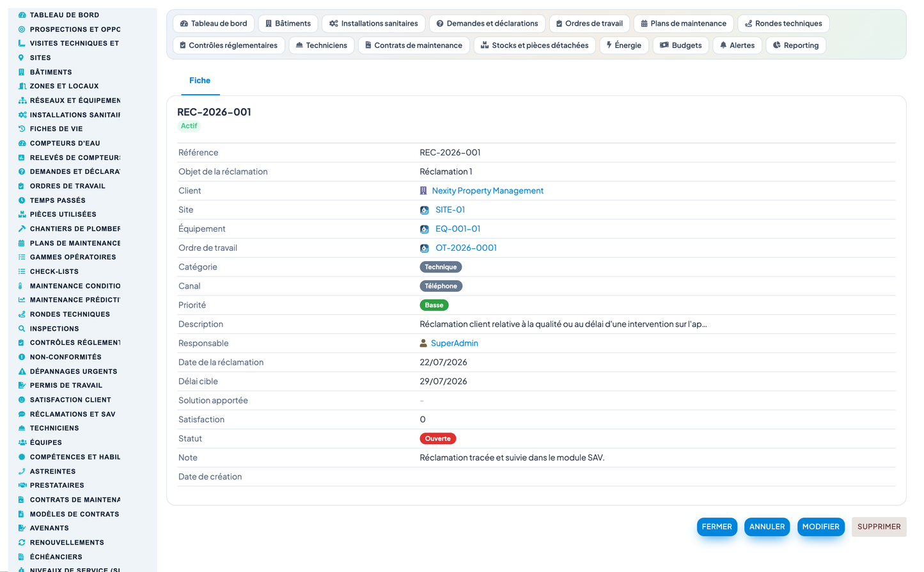The image size is (924, 572).
Task: Open the Nexity Property Management client link
Action: pyautogui.click(x=488, y=191)
